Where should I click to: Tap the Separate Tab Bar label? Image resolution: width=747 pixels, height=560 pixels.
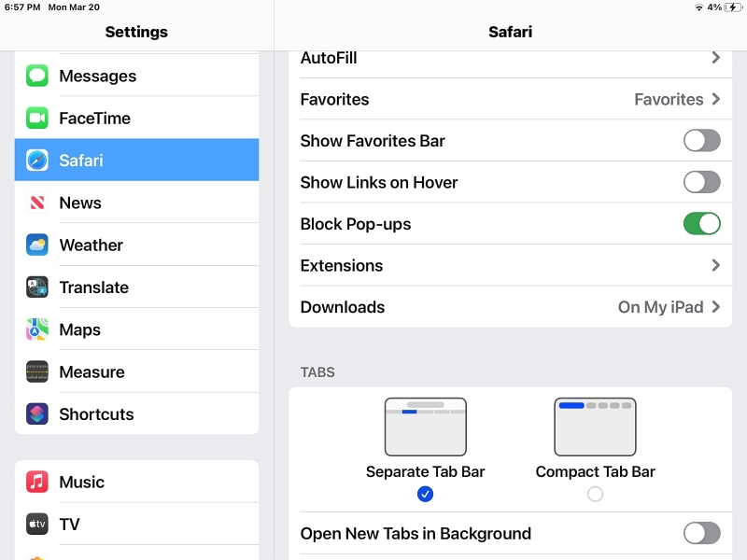pos(425,471)
